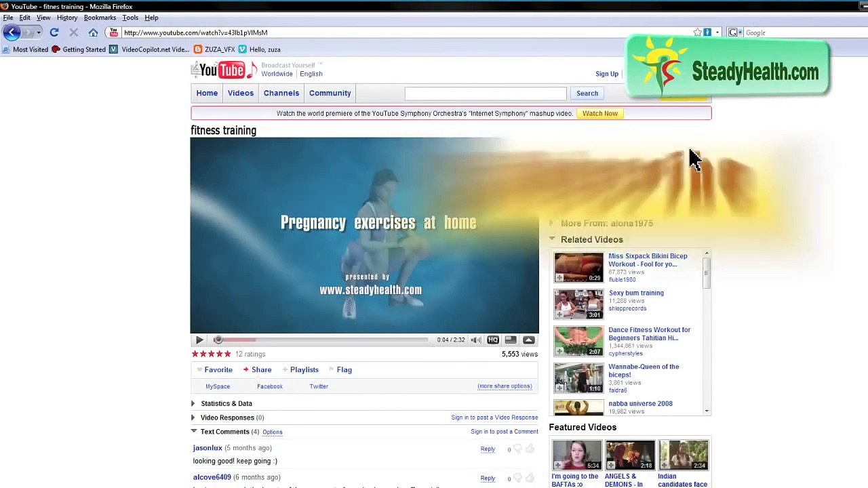This screenshot has height=488, width=868.
Task: Open the search engine selector dropdown
Action: pyautogui.click(x=735, y=33)
